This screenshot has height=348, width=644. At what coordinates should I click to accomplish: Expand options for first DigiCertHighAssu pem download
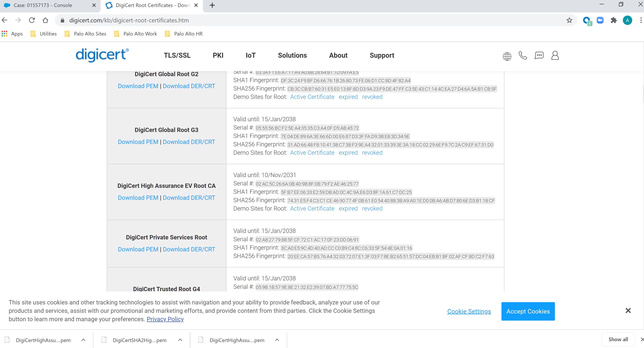[83, 340]
